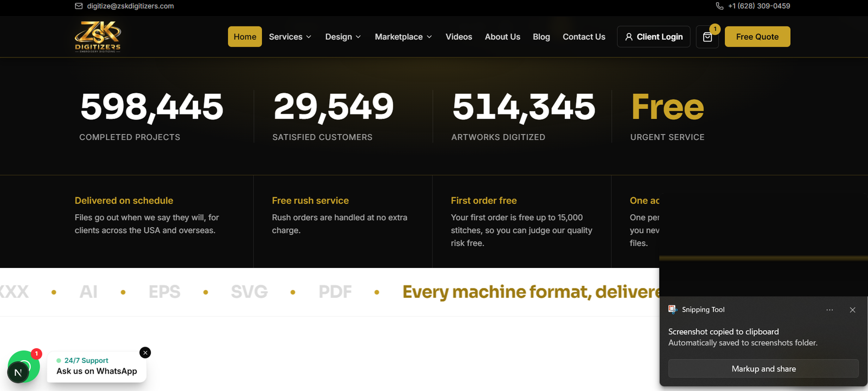The width and height of the screenshot is (868, 391).
Task: Click the envelope icon beside the email address
Action: click(79, 6)
